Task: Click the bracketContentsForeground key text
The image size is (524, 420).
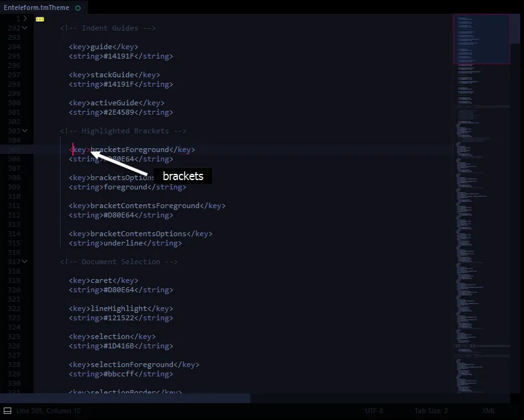Action: [145, 206]
